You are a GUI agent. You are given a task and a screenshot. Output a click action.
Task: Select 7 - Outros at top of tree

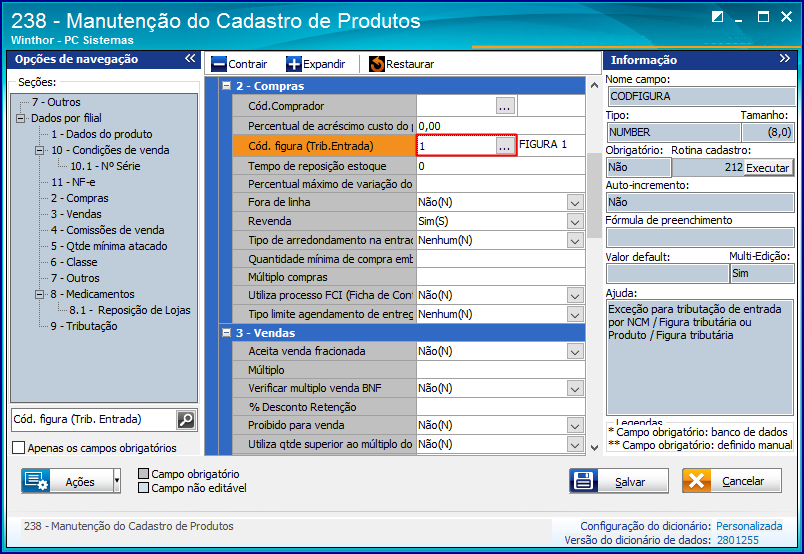[56, 102]
